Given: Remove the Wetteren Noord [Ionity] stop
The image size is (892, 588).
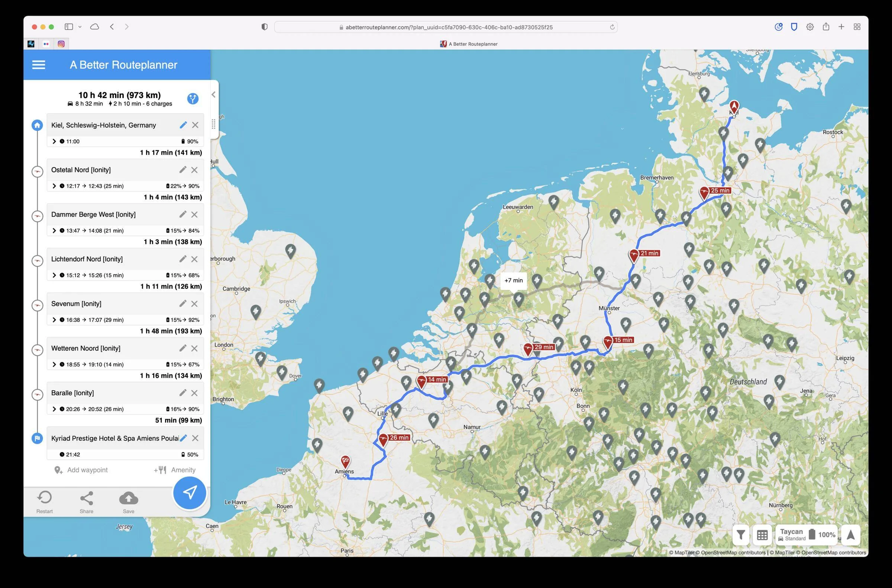Looking at the screenshot, I should 194,348.
